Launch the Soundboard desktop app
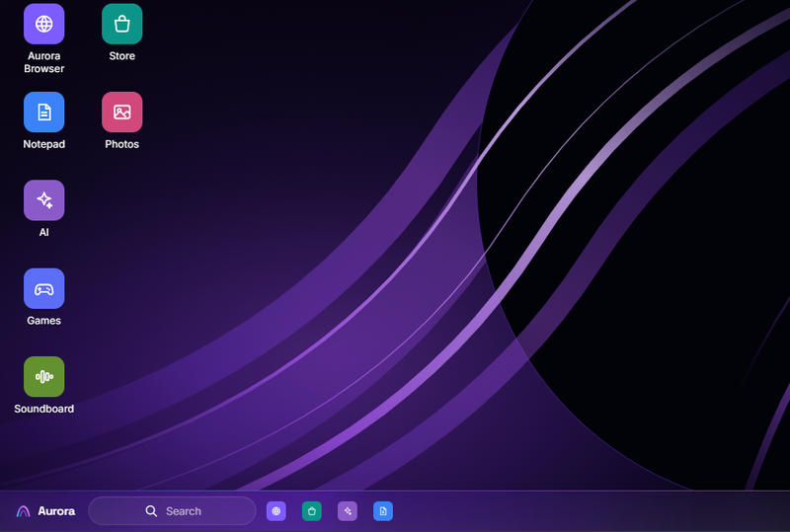The width and height of the screenshot is (790, 532). (43, 376)
